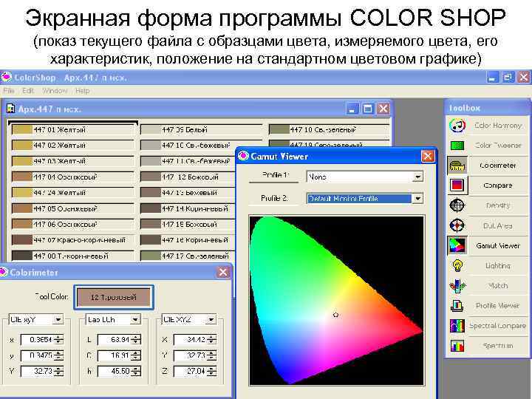532x399 pixels.
Task: Click the Gamut Viewer label in Toolbox
Action: [x=498, y=245]
